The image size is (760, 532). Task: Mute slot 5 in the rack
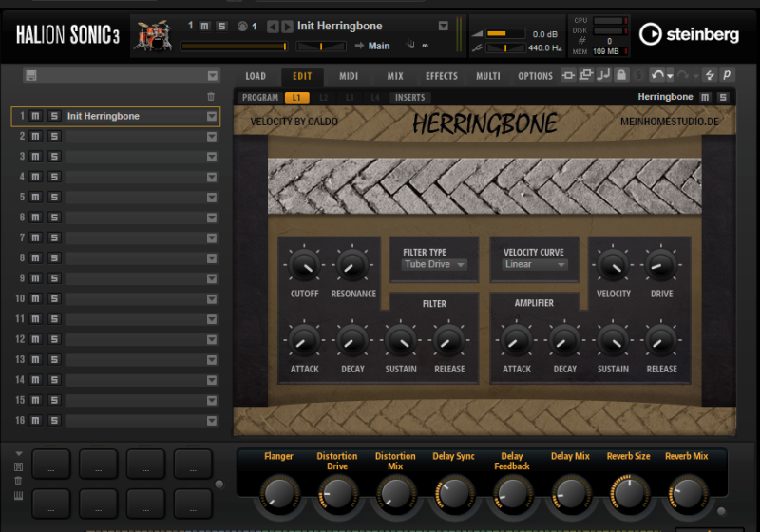click(35, 197)
